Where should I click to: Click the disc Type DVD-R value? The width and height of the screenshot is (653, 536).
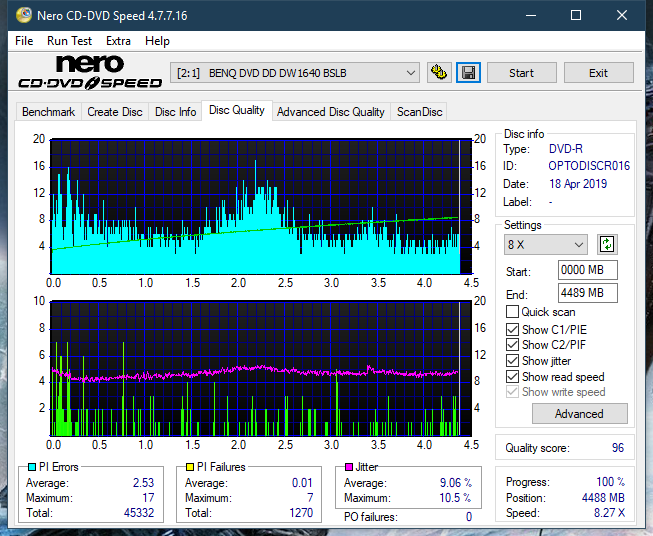[x=566, y=149]
